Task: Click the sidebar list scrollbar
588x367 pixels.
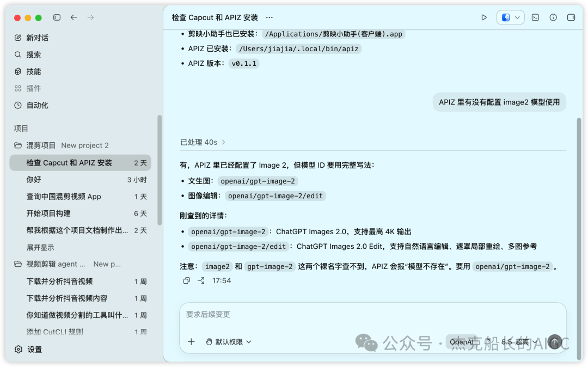Action: [x=160, y=170]
